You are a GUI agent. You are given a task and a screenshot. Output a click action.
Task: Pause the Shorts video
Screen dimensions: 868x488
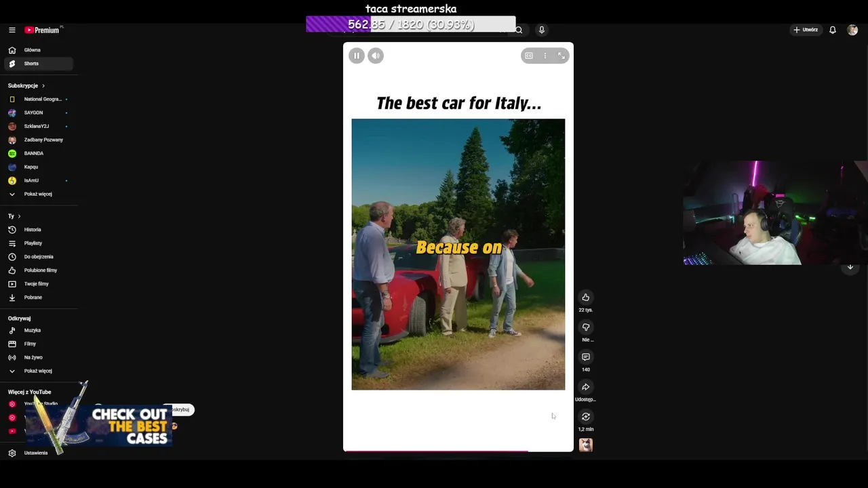(x=357, y=56)
